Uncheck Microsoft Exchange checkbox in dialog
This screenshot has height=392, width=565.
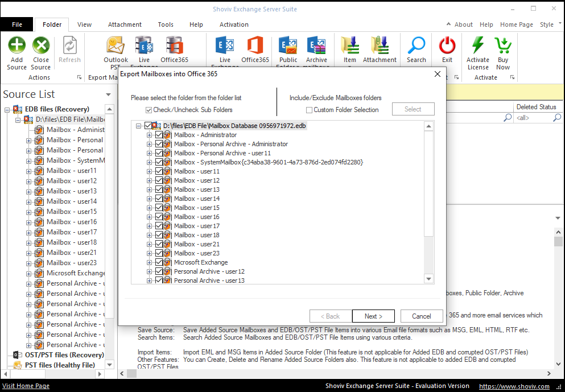tap(159, 262)
